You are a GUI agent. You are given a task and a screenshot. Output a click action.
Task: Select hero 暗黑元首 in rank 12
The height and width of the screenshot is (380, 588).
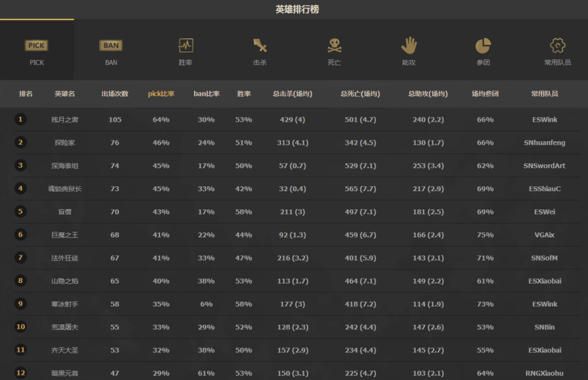pyautogui.click(x=65, y=374)
